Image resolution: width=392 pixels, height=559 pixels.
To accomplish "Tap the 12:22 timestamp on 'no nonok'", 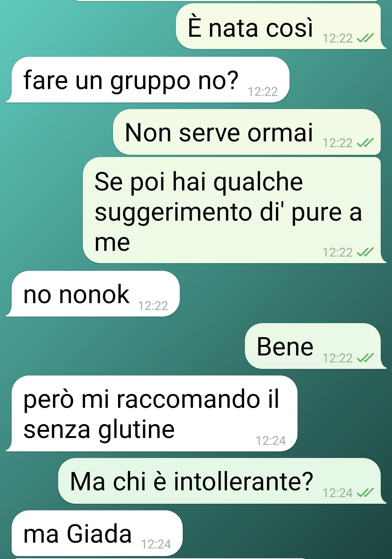I will click(x=153, y=306).
